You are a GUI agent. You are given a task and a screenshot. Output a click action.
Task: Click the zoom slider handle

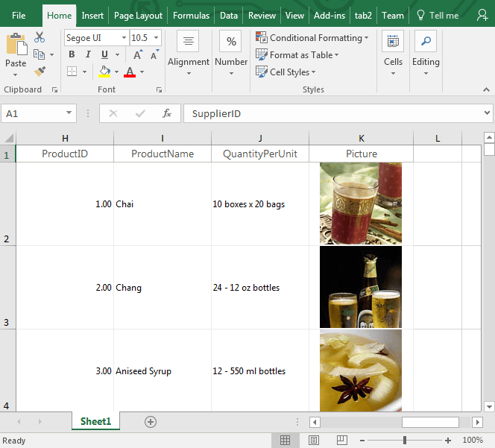(405, 440)
